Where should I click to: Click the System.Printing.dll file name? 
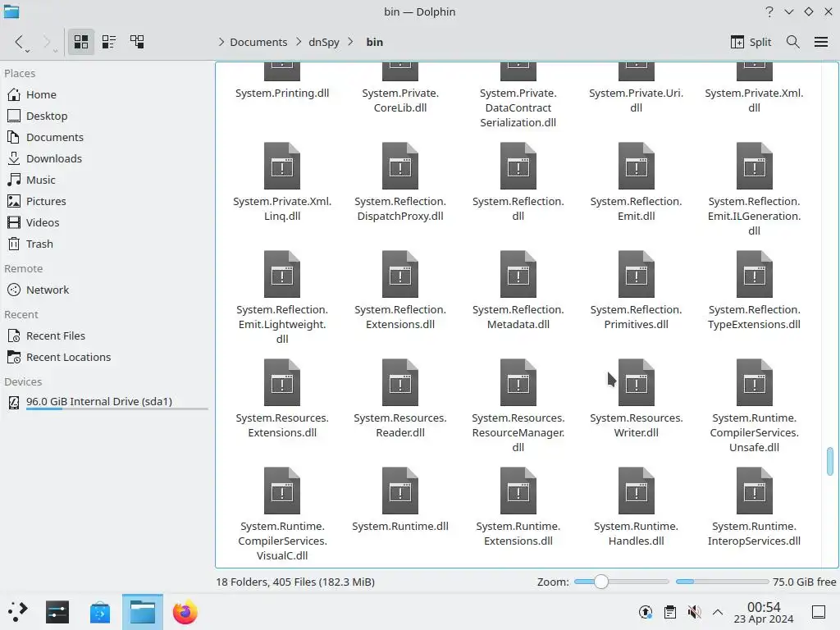(282, 94)
